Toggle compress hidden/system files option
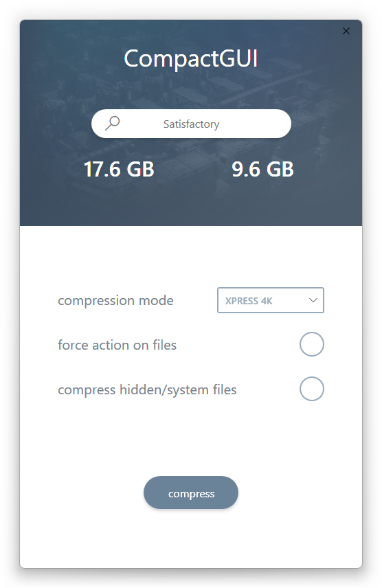382x588 pixels. point(311,389)
